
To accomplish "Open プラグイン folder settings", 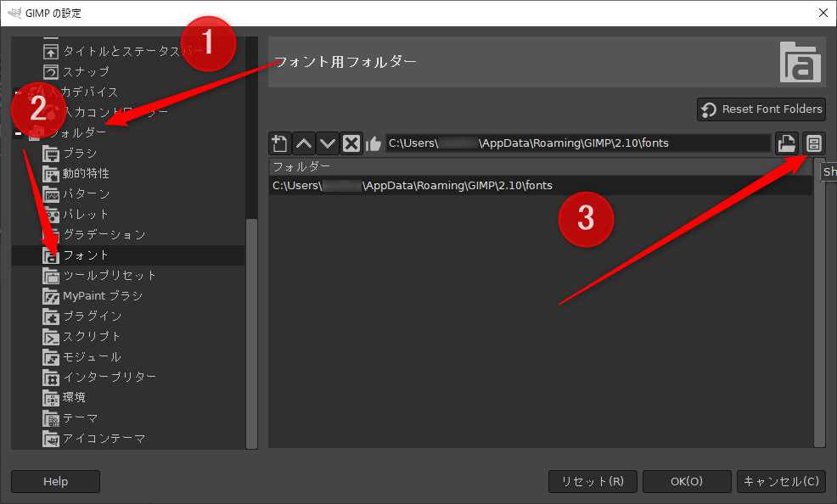I will pos(82,316).
